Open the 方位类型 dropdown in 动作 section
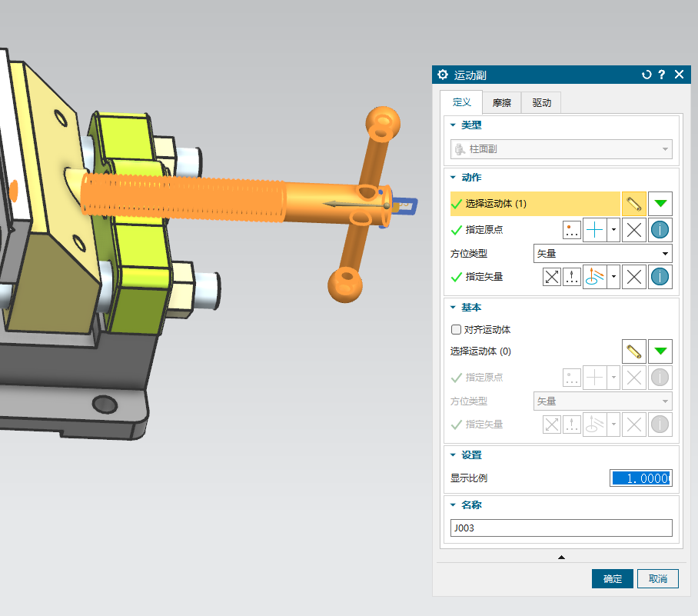The height and width of the screenshot is (616, 698). click(x=602, y=254)
